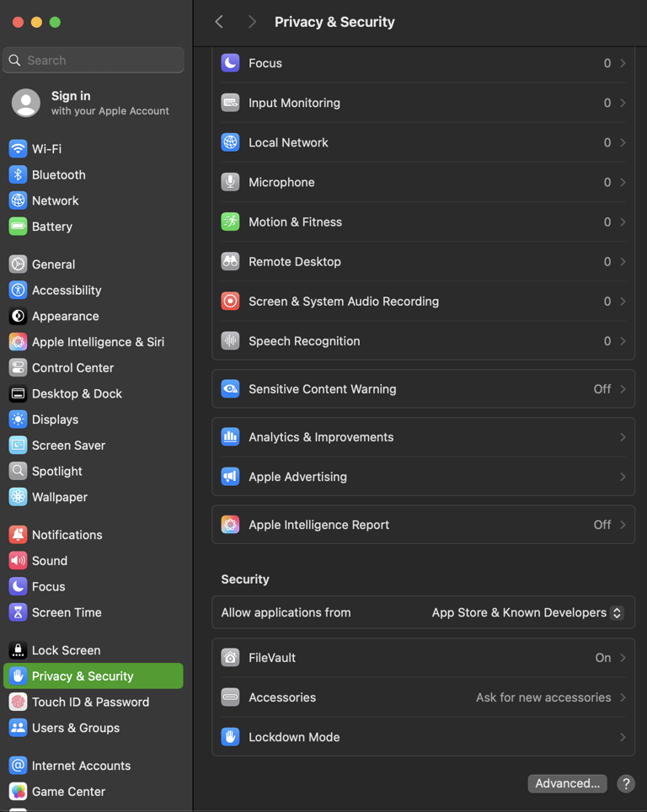This screenshot has width=647, height=812.
Task: Click the Screen & System Audio Recording count "0"
Action: point(607,302)
